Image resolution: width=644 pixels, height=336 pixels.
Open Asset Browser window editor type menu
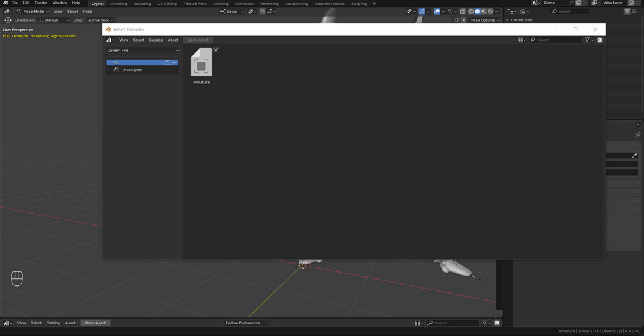pos(110,40)
